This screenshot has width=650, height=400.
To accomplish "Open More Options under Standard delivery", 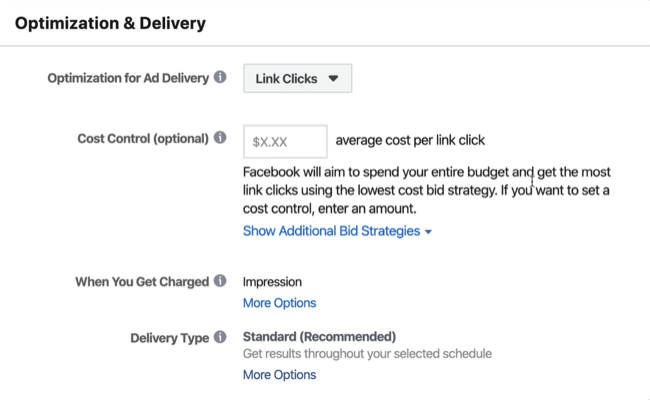I will click(x=279, y=375).
